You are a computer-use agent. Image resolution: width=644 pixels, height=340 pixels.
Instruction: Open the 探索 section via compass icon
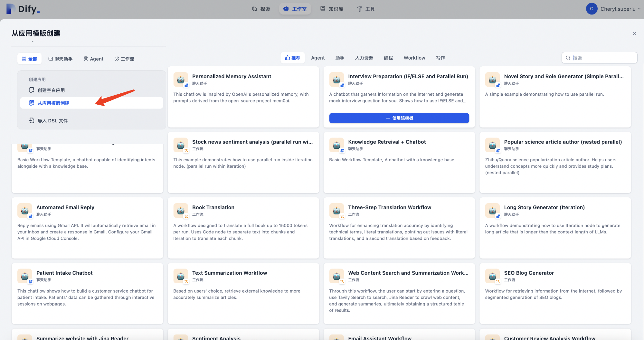pos(254,9)
